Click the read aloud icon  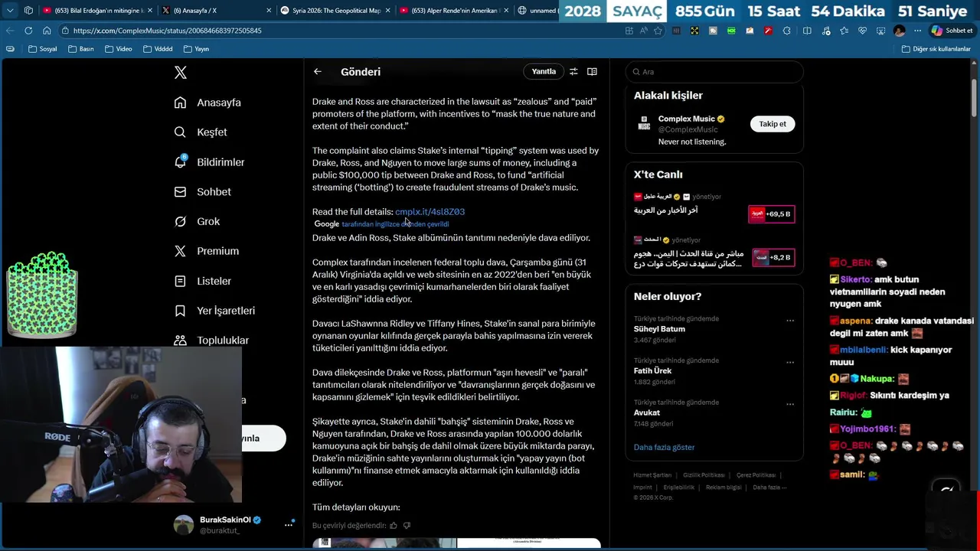644,31
